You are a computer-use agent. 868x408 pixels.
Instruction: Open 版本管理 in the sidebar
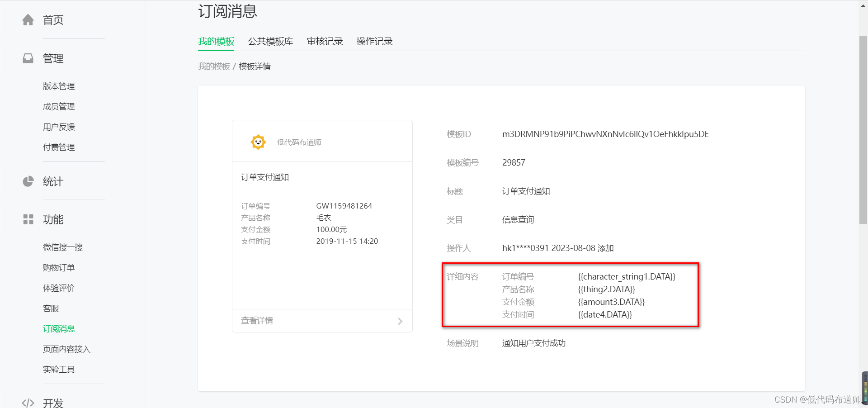(59, 86)
